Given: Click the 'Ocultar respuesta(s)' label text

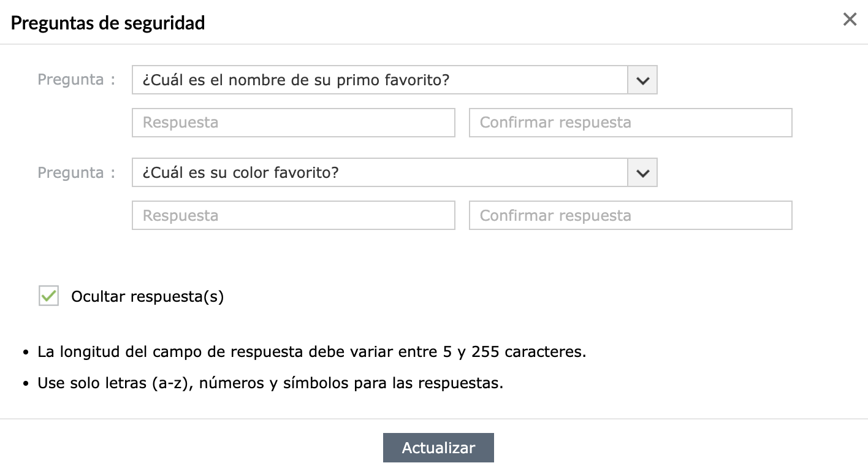Looking at the screenshot, I should [x=148, y=297].
